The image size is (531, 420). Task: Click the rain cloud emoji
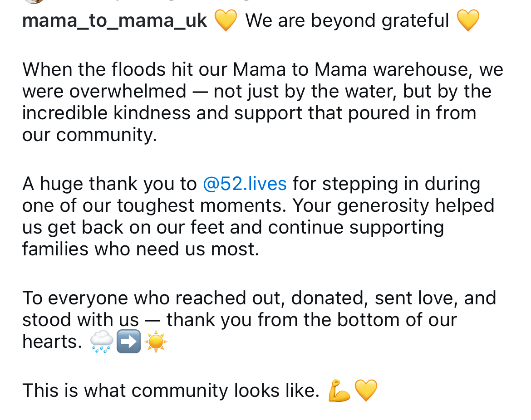click(x=102, y=342)
